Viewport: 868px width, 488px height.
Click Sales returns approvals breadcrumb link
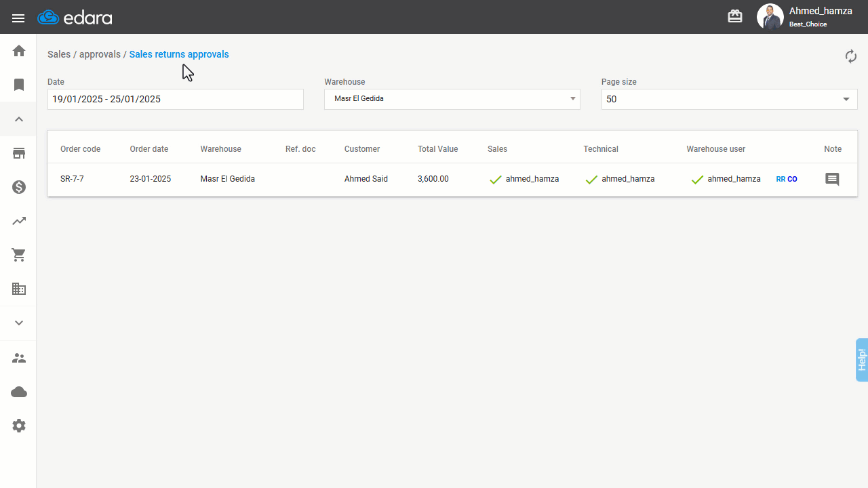[179, 54]
